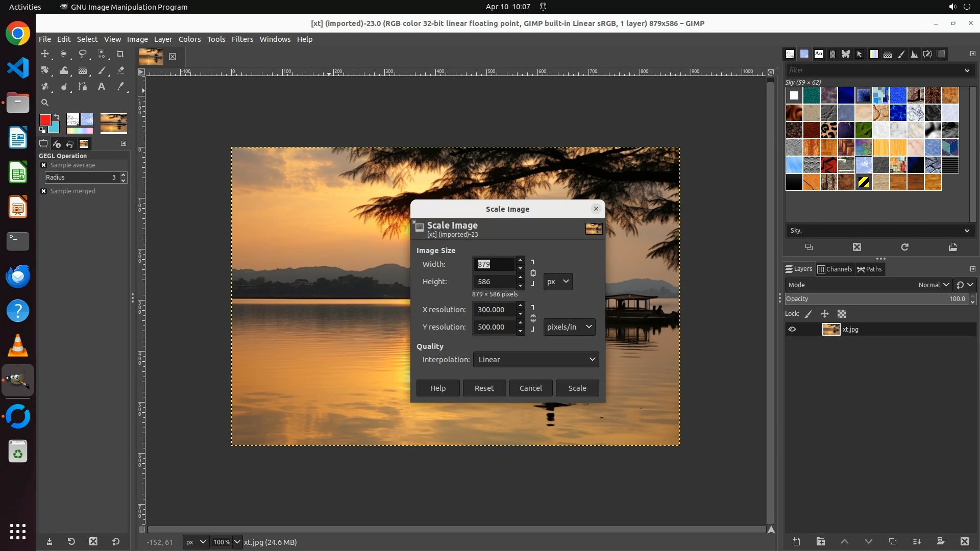Expand the pixels/in resolution unit dropdown

pyautogui.click(x=569, y=327)
